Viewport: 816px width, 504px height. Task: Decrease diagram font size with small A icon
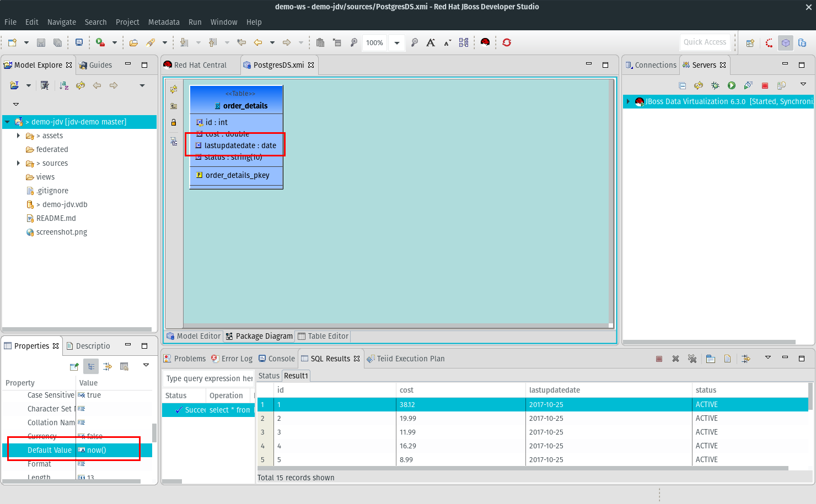[447, 42]
